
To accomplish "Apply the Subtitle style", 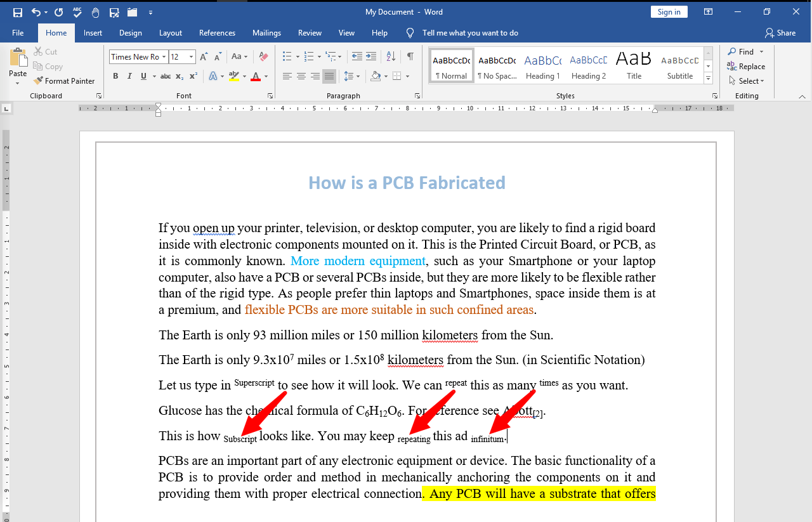I will (679, 66).
